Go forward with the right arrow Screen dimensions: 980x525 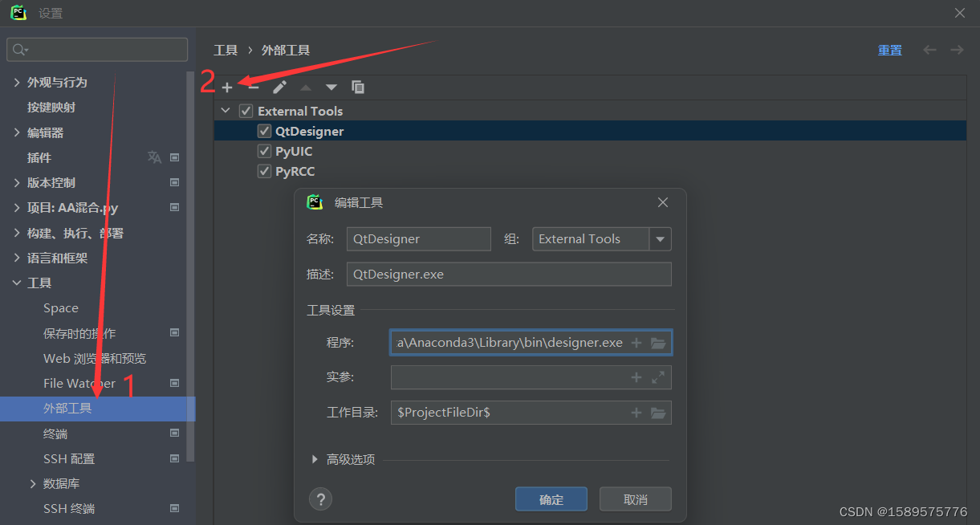[957, 50]
